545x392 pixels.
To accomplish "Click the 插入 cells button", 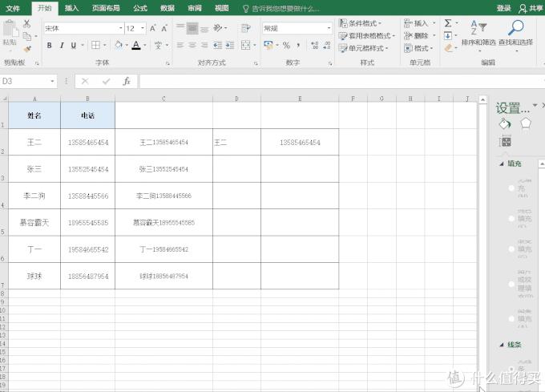I will [420, 23].
